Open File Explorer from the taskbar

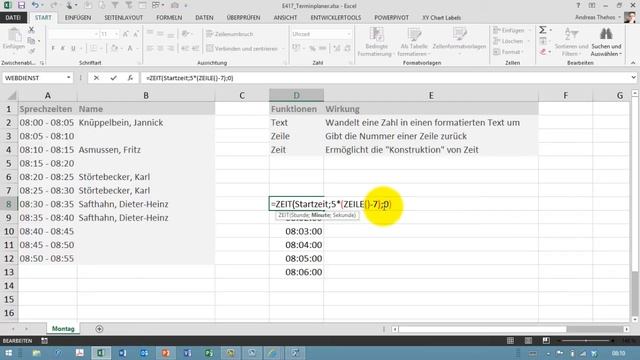(x=37, y=353)
